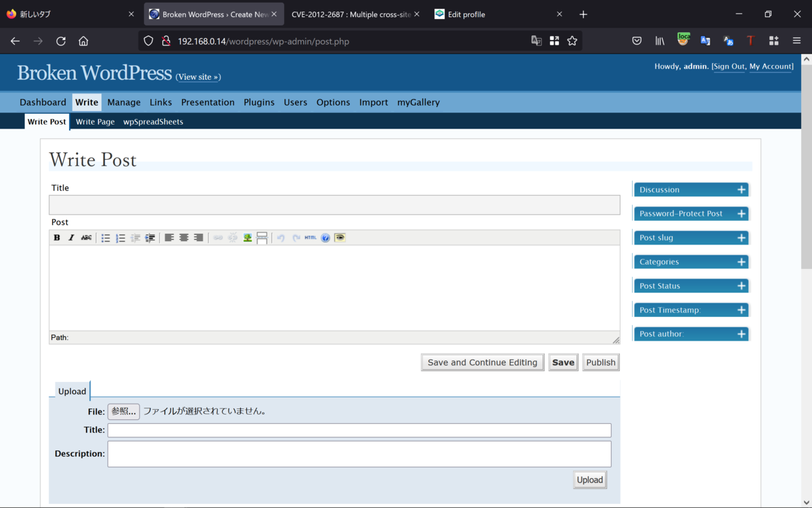The width and height of the screenshot is (812, 508).
Task: Apply strikethrough (ABC) formatting
Action: (86, 238)
